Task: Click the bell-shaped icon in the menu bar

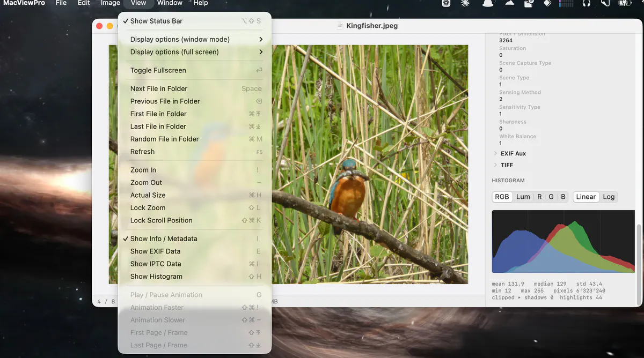Action: (x=487, y=3)
